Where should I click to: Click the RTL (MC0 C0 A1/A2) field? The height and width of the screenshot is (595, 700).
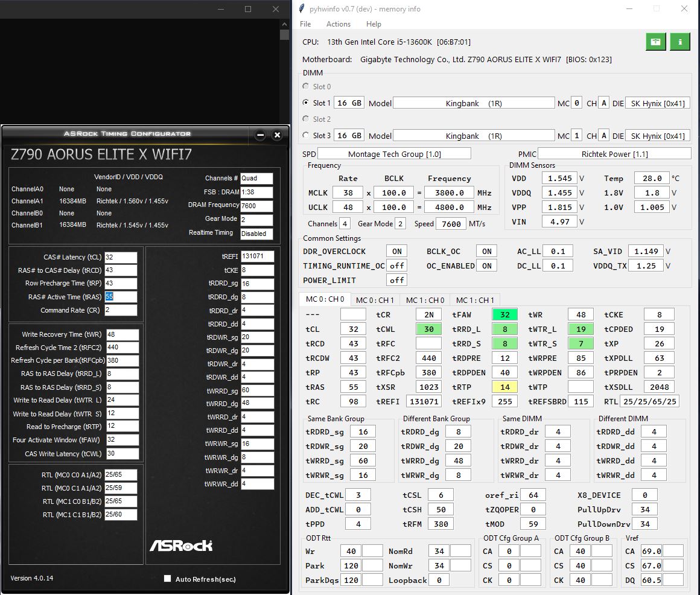[x=121, y=474]
